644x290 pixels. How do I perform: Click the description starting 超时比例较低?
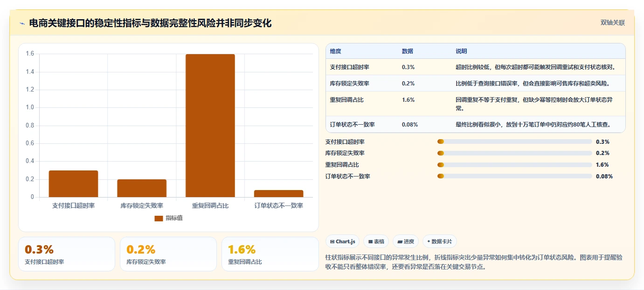tap(536, 67)
